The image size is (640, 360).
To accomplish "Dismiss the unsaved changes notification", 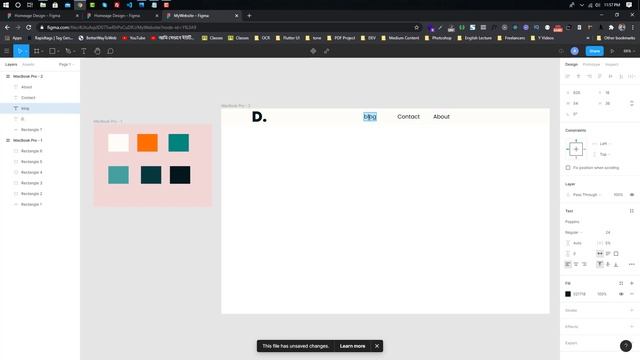I will coord(377,346).
